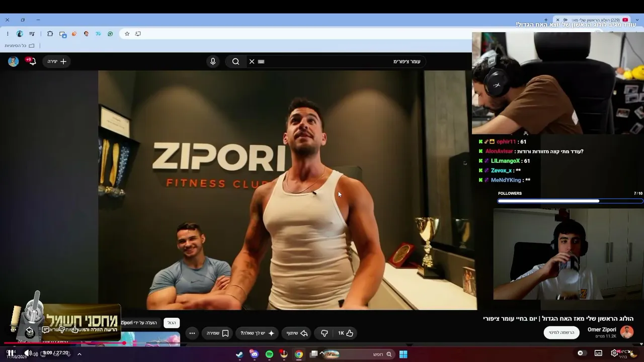This screenshot has height=362, width=644.
Task: Save the video with the שמירה button
Action: click(218, 333)
